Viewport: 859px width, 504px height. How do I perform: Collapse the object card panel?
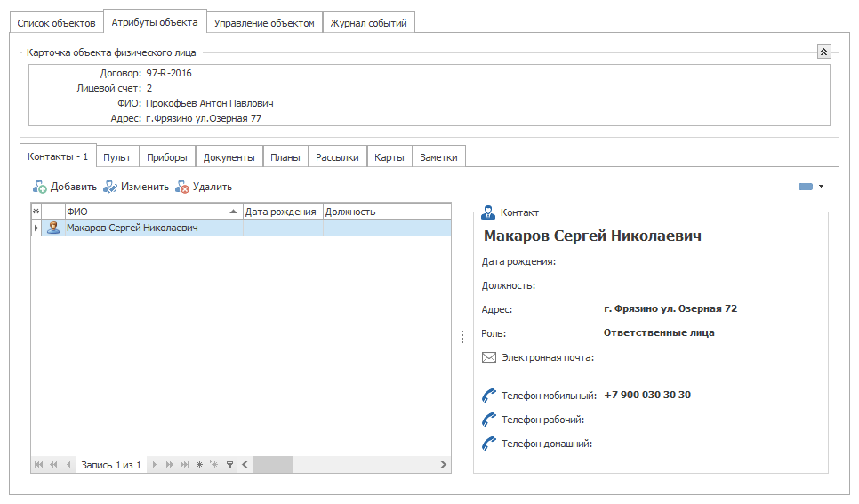pyautogui.click(x=823, y=52)
